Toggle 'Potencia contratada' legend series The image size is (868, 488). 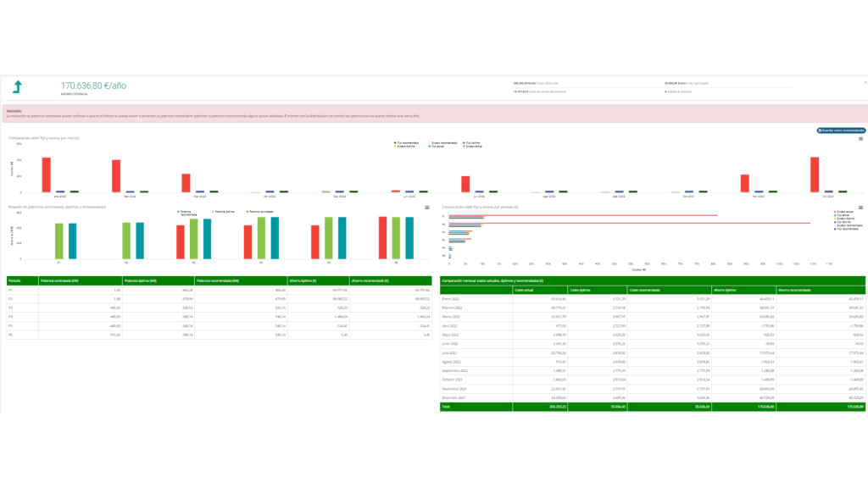click(259, 210)
